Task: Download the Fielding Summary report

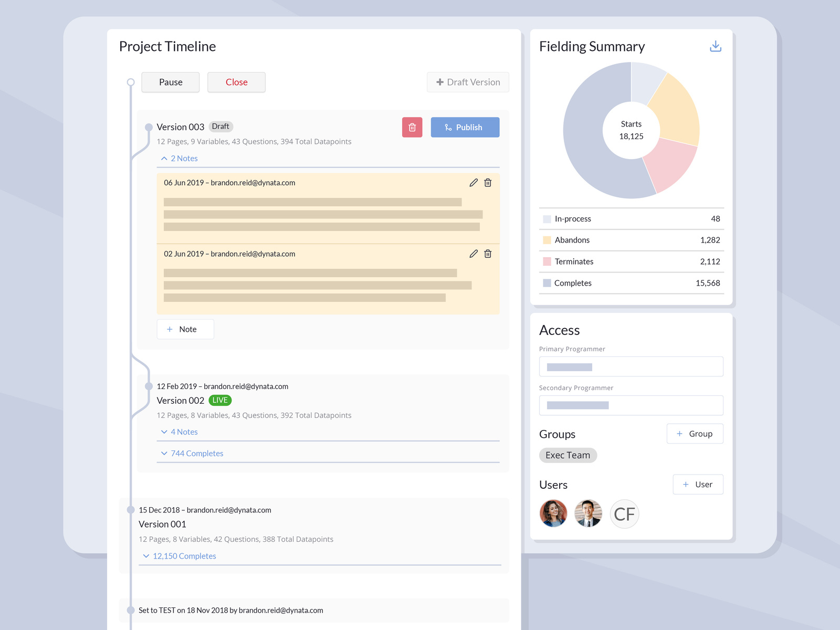Action: point(715,46)
